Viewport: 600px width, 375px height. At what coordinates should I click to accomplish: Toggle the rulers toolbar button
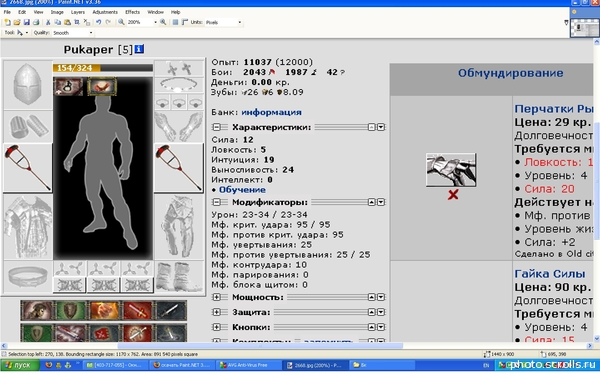[185, 22]
